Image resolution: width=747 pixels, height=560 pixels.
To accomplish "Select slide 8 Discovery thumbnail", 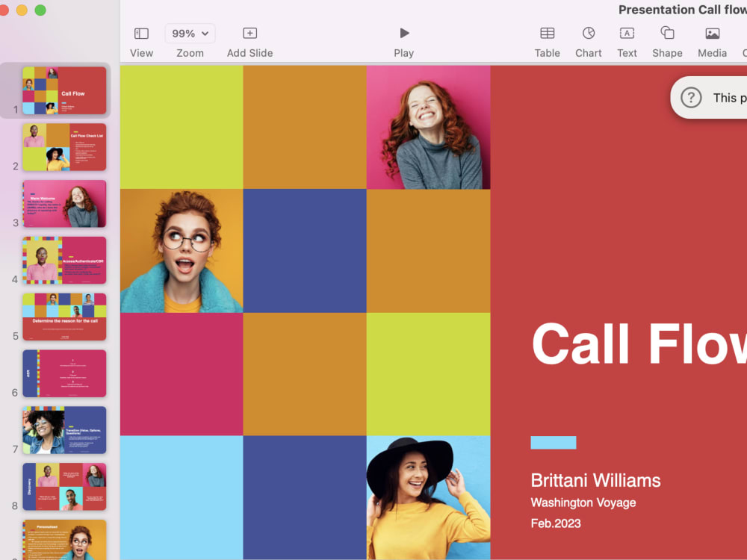I will tap(64, 487).
